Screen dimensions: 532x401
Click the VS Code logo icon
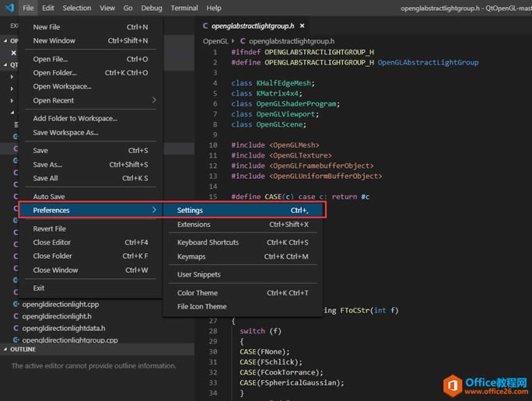pos(9,8)
